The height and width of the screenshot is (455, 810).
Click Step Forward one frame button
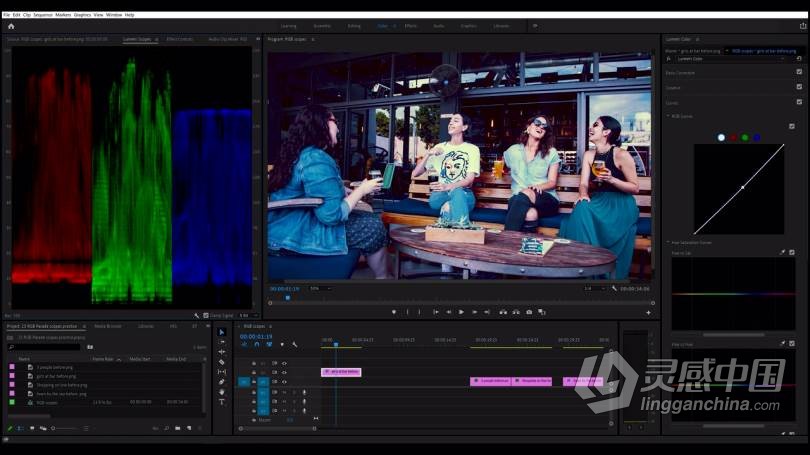click(x=474, y=312)
